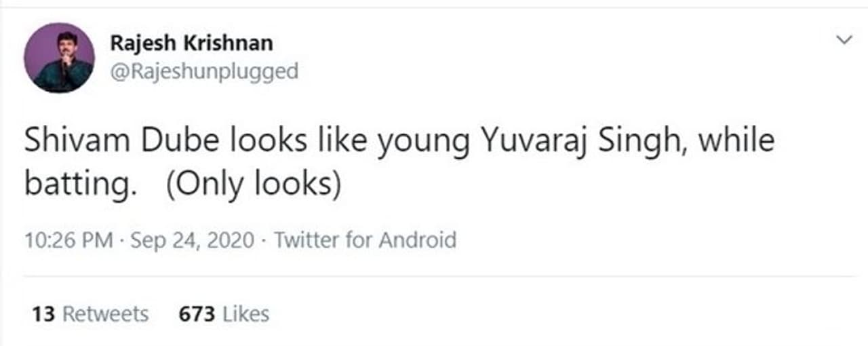The image size is (868, 346).
Task: Click Rajesh Krishnan's profile avatar
Action: [x=59, y=58]
